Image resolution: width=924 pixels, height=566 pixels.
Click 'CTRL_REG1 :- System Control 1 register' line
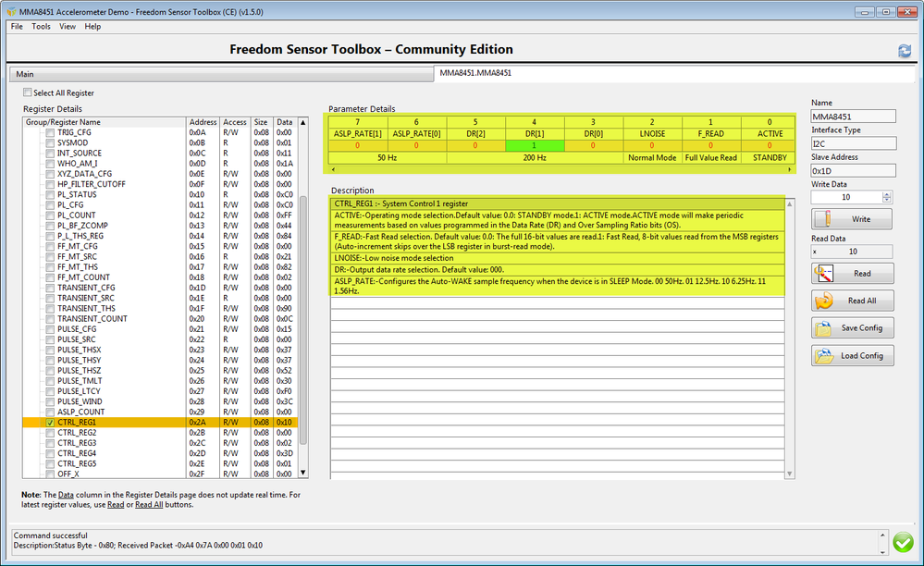[558, 203]
